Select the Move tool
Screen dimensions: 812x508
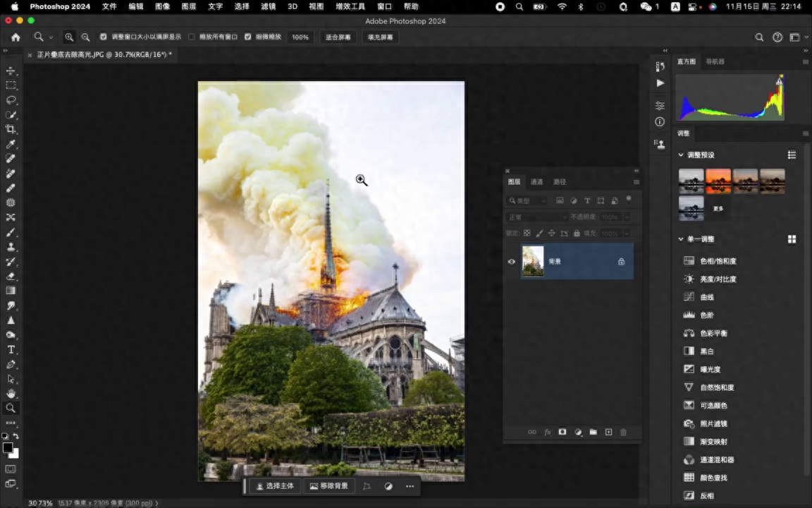click(x=11, y=71)
